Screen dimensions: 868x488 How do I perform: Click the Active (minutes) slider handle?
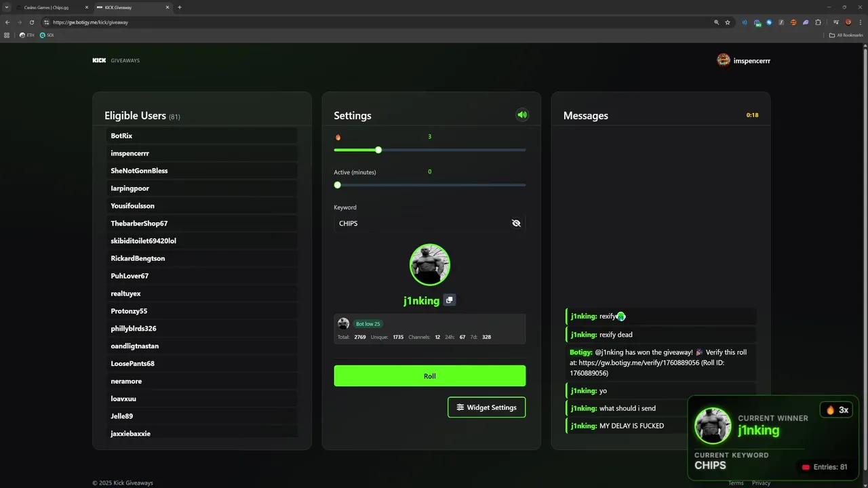pyautogui.click(x=338, y=185)
